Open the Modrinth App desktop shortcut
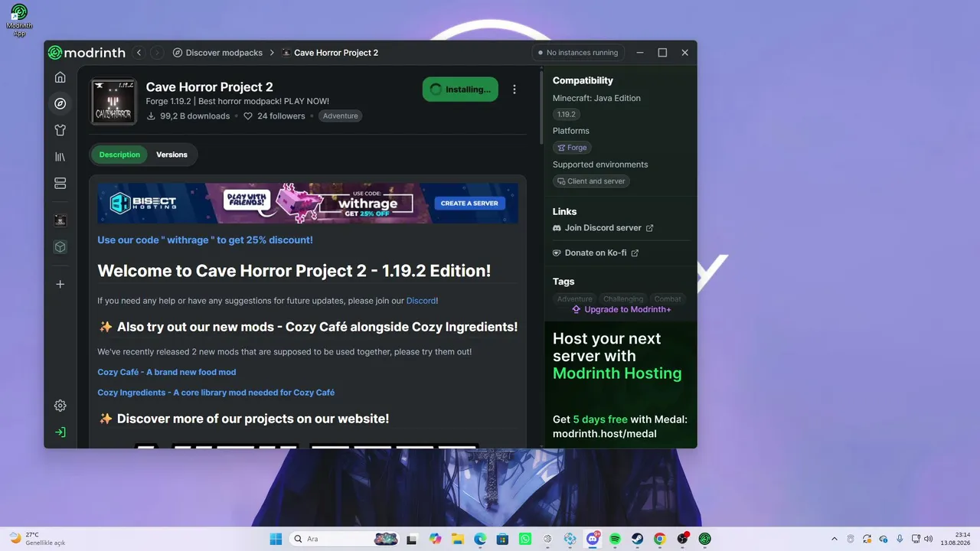This screenshot has width=980, height=551. (19, 20)
